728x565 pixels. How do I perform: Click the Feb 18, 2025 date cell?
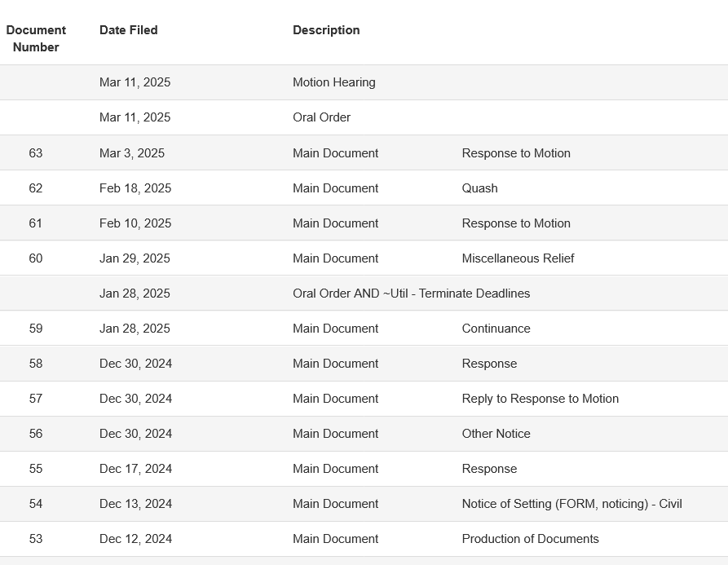tap(135, 188)
